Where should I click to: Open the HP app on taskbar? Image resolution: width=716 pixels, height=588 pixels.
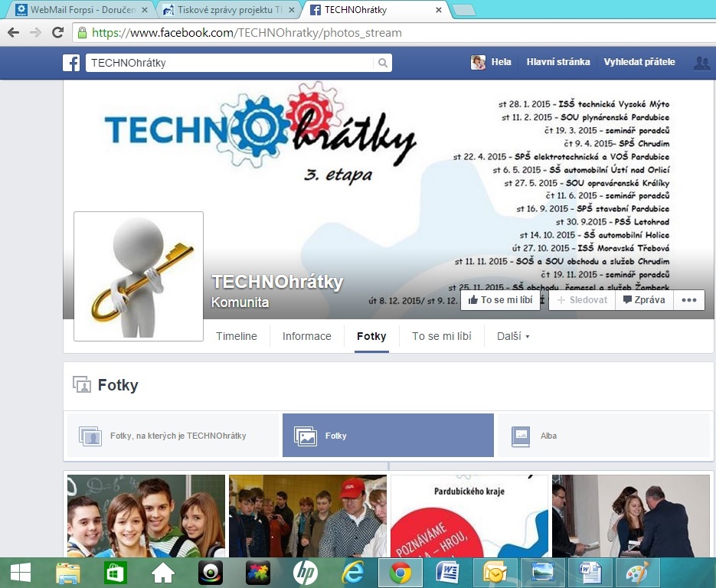click(x=305, y=573)
